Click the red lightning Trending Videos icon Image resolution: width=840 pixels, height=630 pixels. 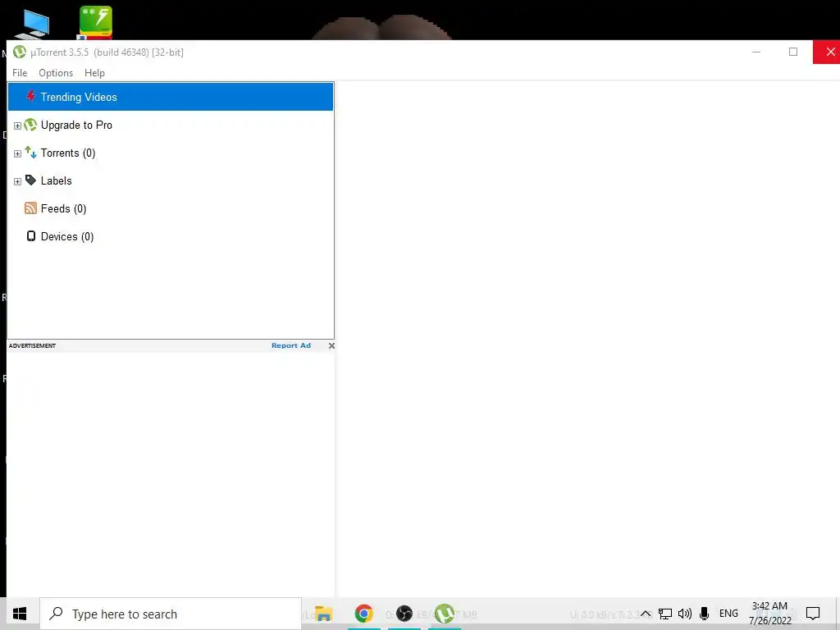click(31, 97)
